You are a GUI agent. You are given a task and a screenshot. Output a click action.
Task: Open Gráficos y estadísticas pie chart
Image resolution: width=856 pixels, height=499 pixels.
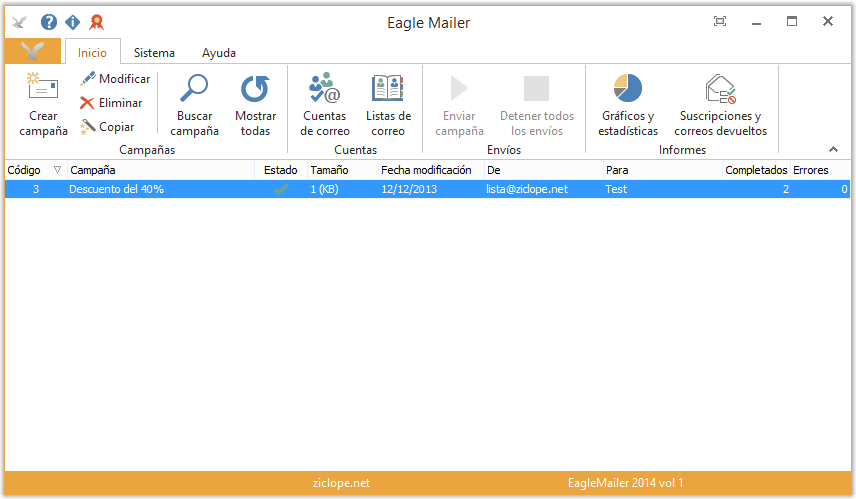(x=628, y=88)
